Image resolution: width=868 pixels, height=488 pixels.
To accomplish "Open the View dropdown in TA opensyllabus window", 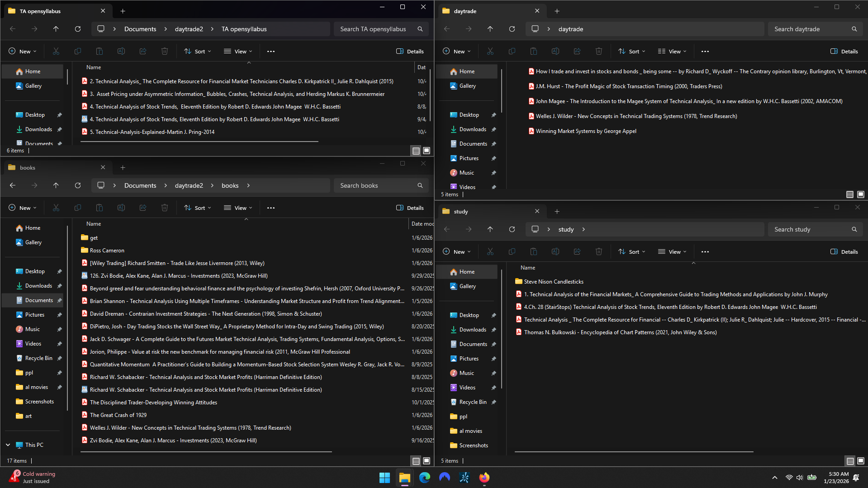I will pyautogui.click(x=238, y=52).
